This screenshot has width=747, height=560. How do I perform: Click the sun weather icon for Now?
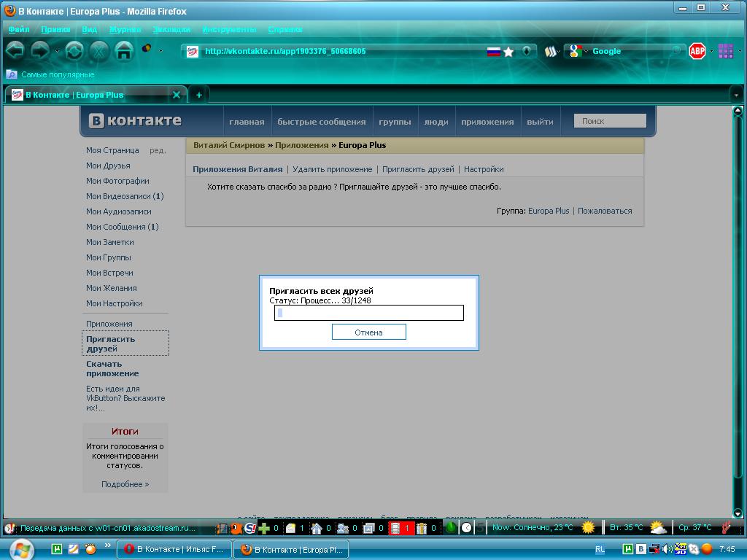pyautogui.click(x=589, y=527)
